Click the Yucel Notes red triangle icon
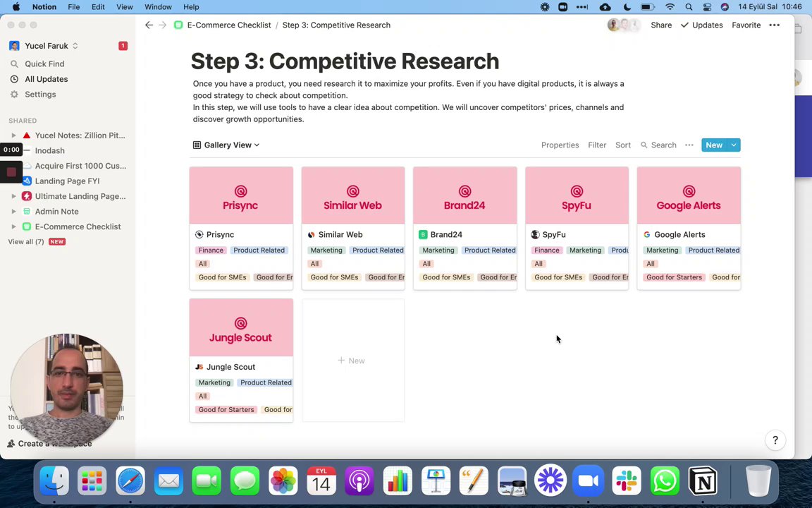Image resolution: width=812 pixels, height=508 pixels. point(27,135)
